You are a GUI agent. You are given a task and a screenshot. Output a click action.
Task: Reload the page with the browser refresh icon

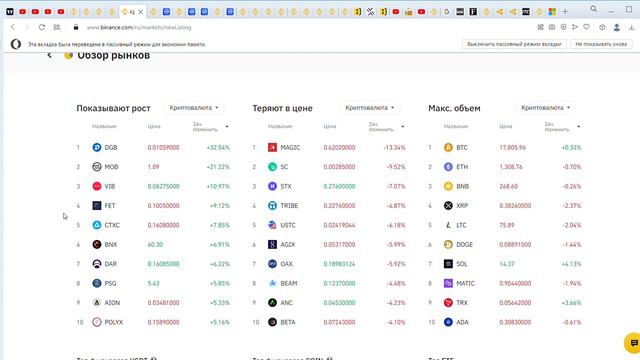(42, 27)
